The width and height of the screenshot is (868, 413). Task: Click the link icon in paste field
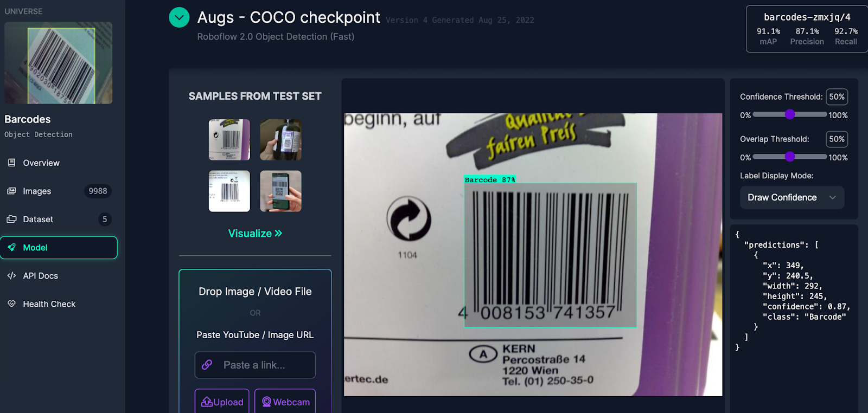click(x=207, y=365)
